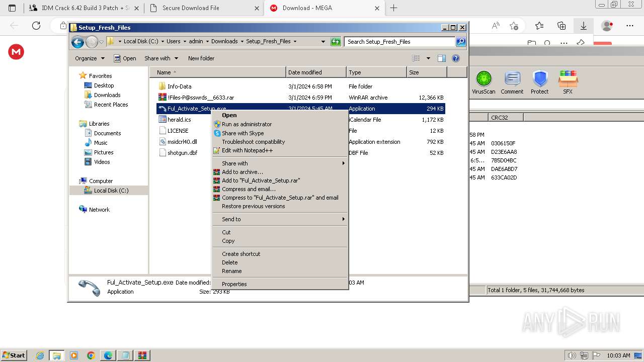644x362 pixels.
Task: Open Properties from context menu
Action: tap(234, 284)
